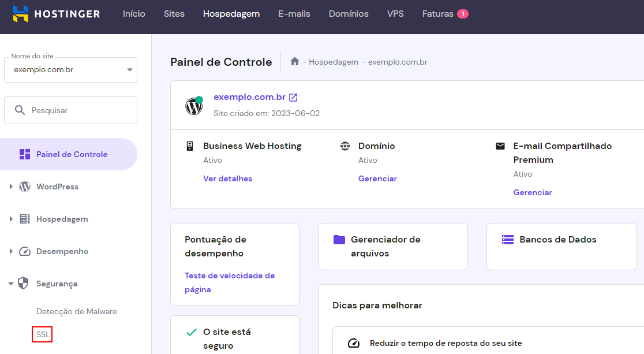Click the Pesquisar search field
This screenshot has height=354, width=644.
point(70,110)
